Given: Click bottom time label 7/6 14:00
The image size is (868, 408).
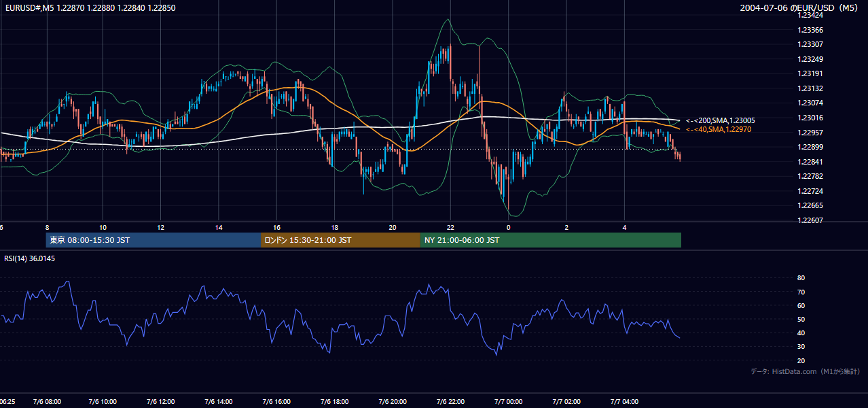Looking at the screenshot, I should tap(219, 401).
